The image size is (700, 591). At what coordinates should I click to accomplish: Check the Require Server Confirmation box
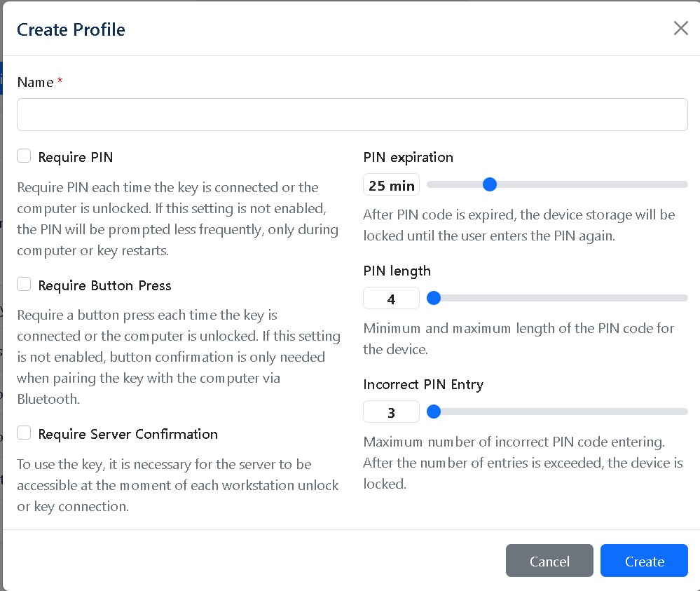25,433
